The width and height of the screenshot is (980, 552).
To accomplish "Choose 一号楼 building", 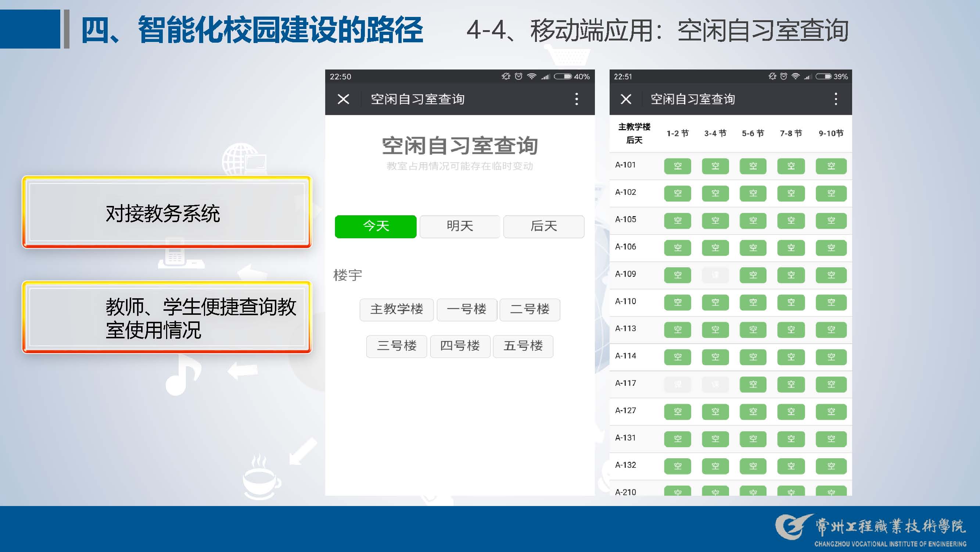I will [466, 310].
